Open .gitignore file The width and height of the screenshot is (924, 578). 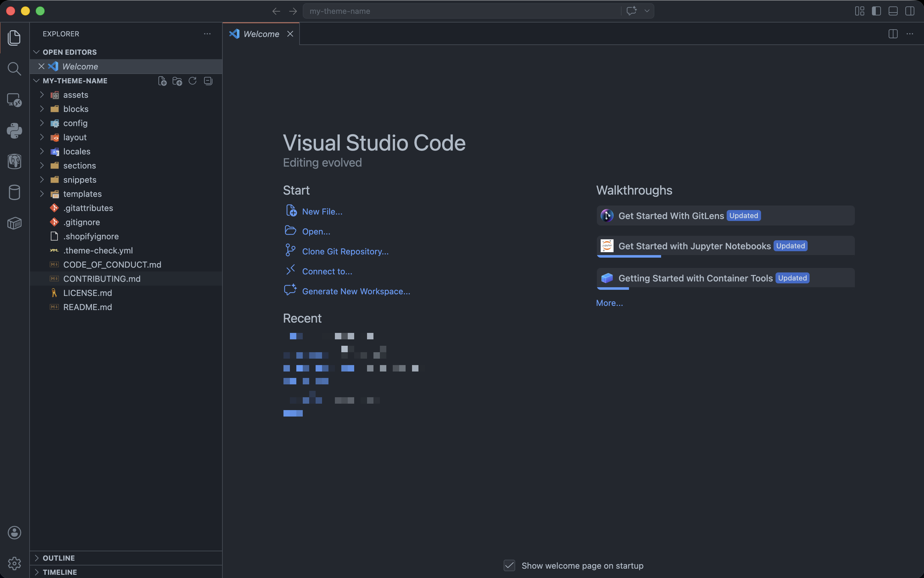point(126,222)
